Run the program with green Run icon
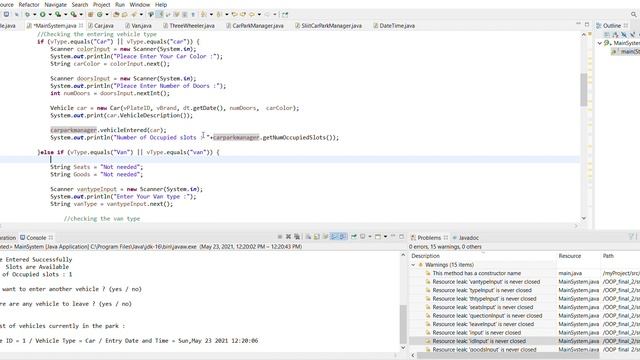The image size is (640, 360). (42, 14)
